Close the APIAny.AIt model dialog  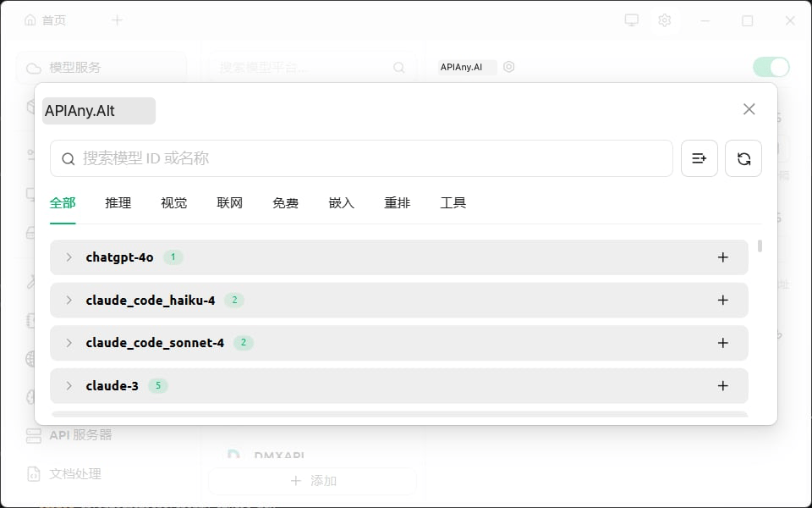[749, 109]
